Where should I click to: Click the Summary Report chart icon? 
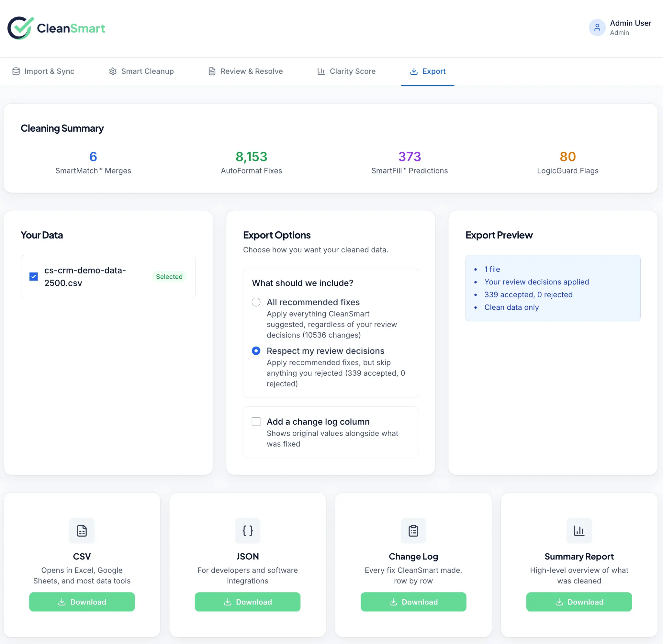click(x=579, y=531)
